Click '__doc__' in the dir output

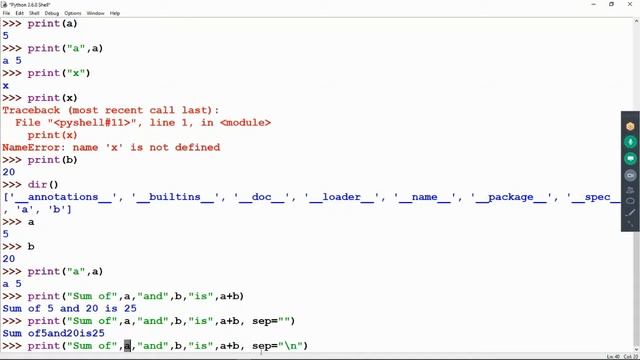pos(262,197)
